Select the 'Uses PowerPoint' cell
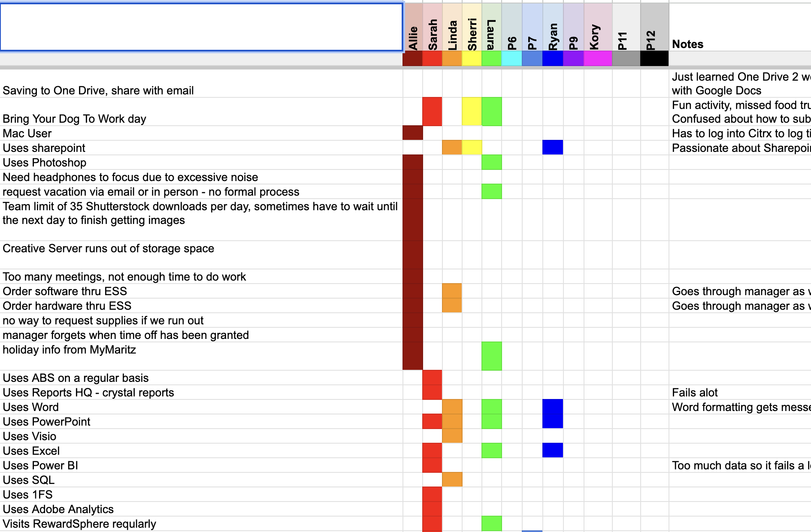The width and height of the screenshot is (811, 532). click(201, 422)
